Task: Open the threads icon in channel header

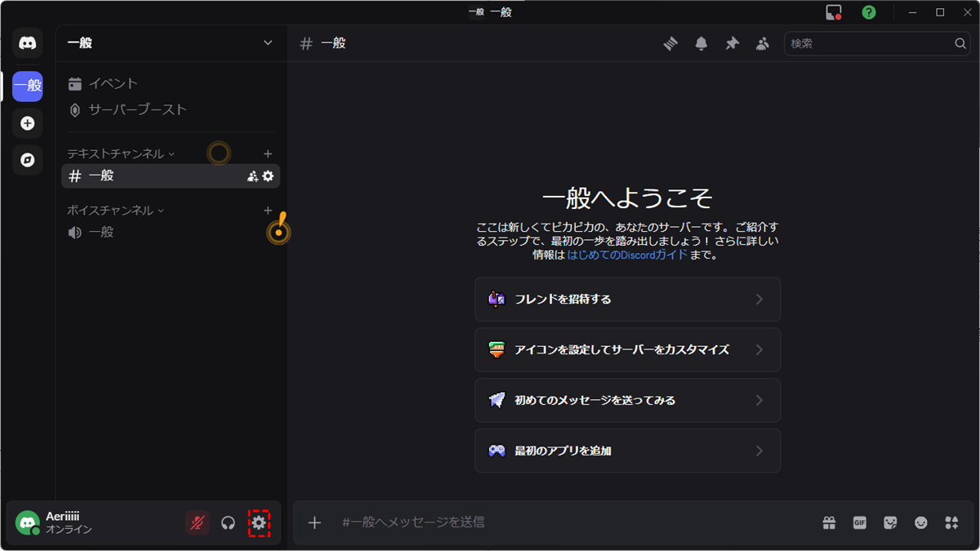Action: coord(670,44)
